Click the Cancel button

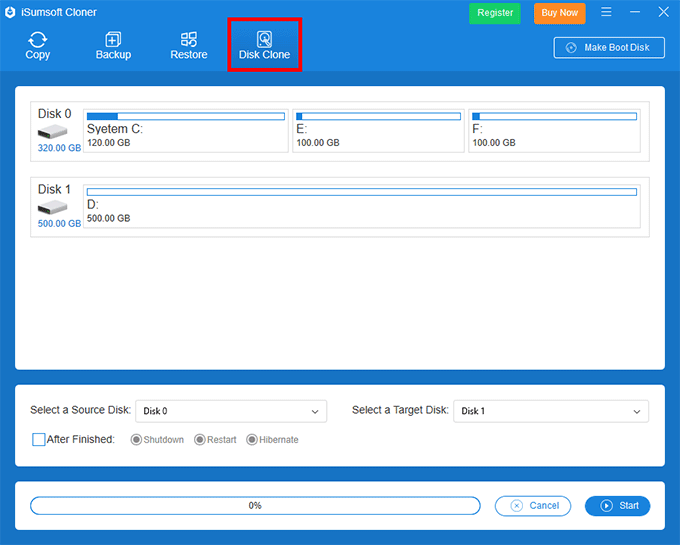[533, 506]
